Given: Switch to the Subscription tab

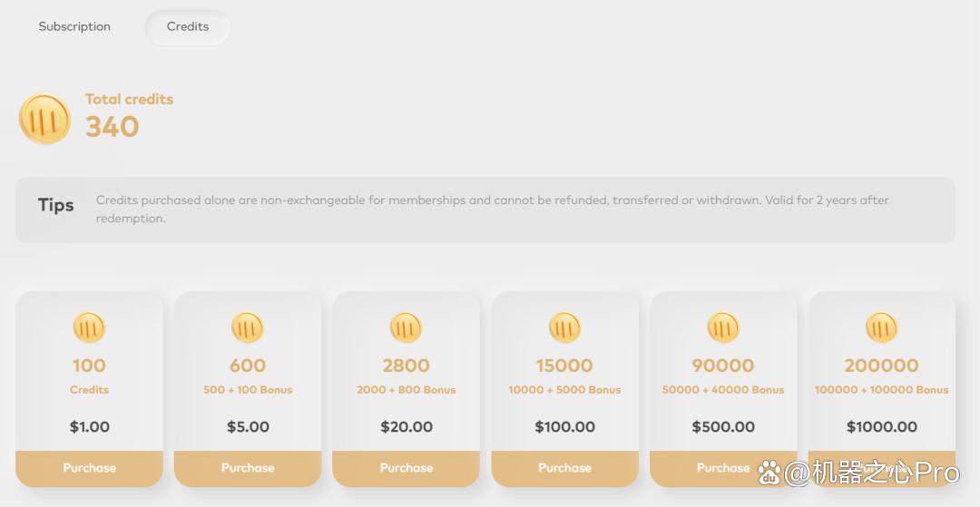Looking at the screenshot, I should (x=74, y=27).
